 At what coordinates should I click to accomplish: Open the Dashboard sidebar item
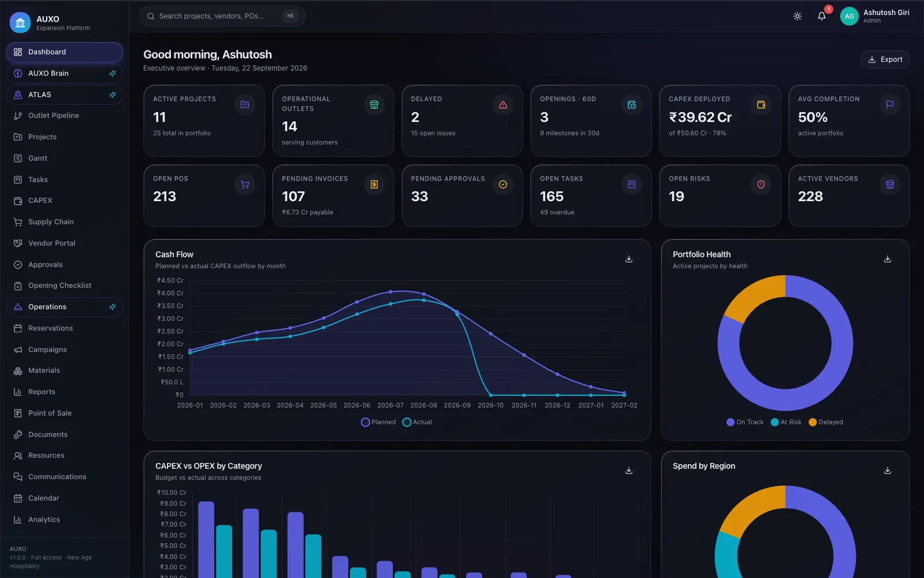point(65,52)
